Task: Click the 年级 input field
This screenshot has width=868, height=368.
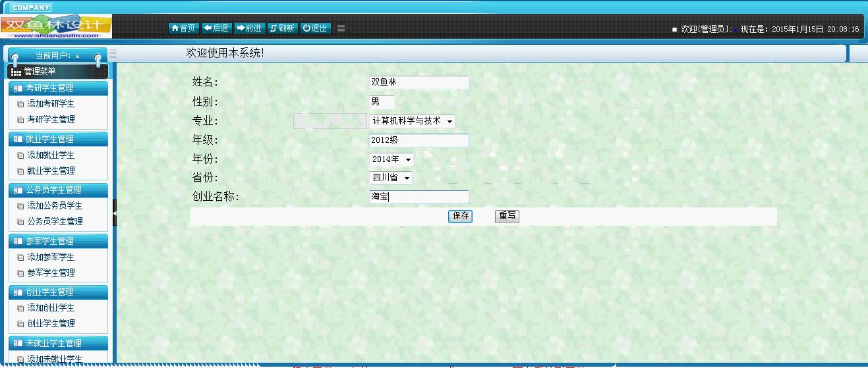Action: 419,140
